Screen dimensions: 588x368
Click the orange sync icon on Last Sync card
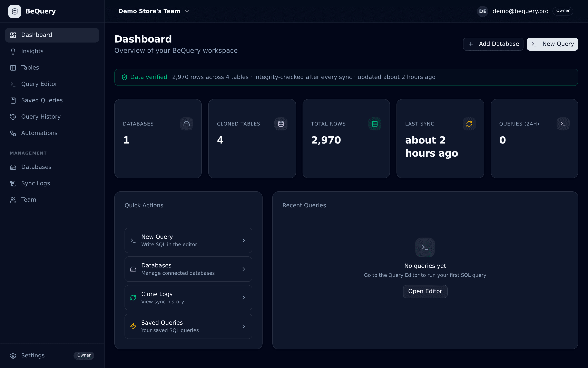[x=469, y=124]
